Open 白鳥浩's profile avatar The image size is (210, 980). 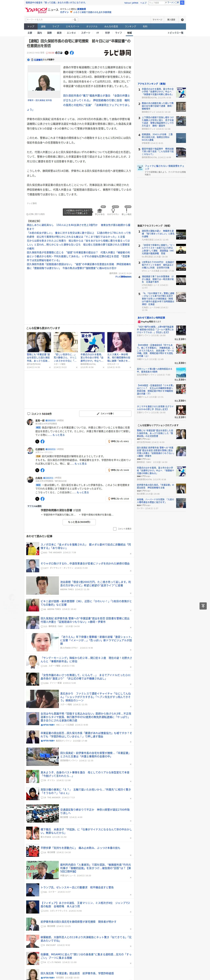click(30, 479)
